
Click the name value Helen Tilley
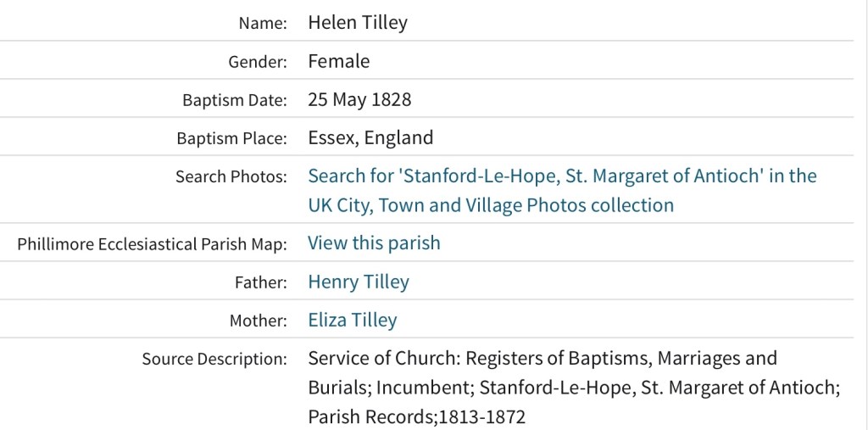point(358,23)
